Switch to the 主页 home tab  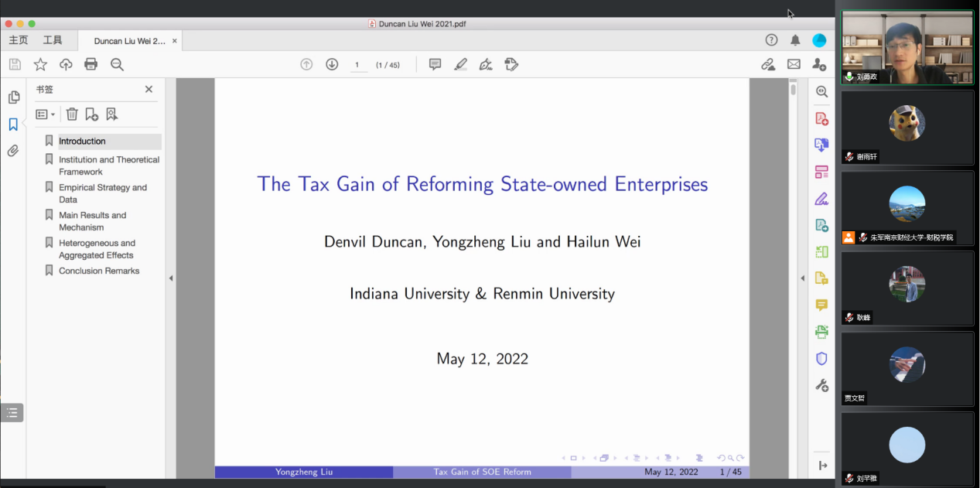click(x=18, y=40)
